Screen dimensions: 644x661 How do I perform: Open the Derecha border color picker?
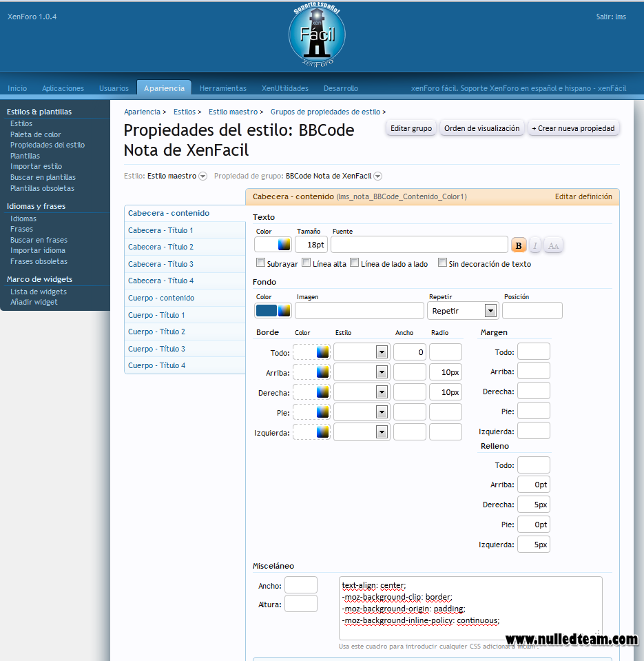pos(322,392)
